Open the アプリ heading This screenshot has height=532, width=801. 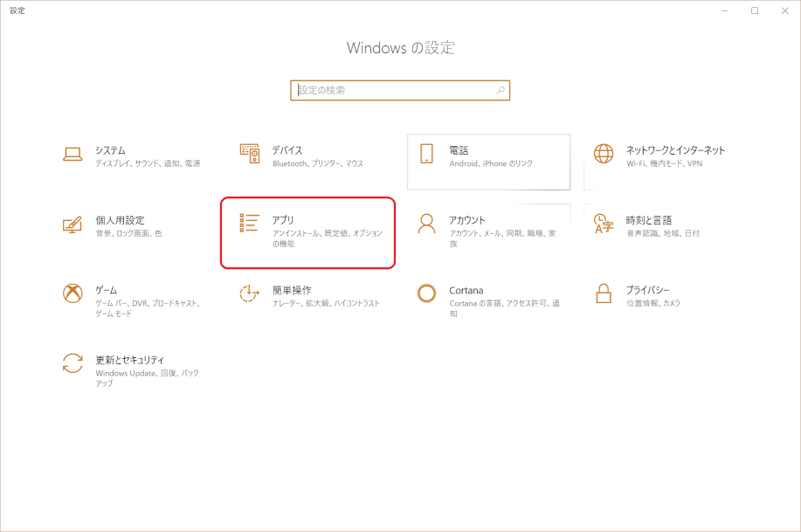click(x=283, y=220)
